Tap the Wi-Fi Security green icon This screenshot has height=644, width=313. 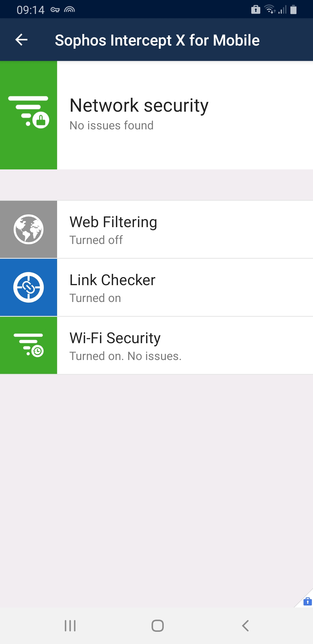(x=28, y=345)
